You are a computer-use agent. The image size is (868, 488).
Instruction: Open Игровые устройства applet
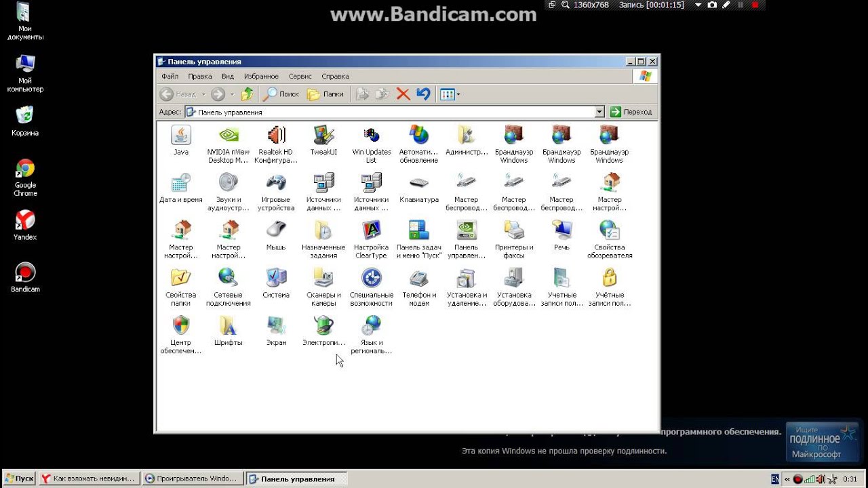(276, 192)
